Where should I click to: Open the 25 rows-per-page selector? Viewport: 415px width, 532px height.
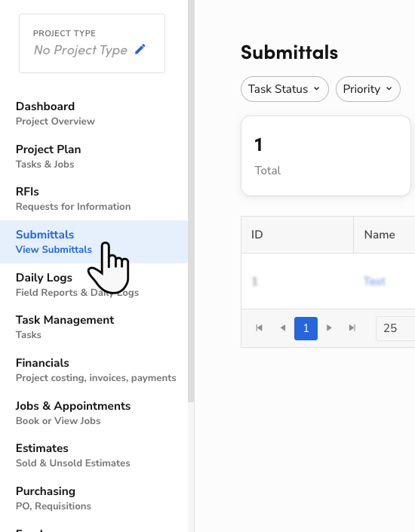point(395,328)
